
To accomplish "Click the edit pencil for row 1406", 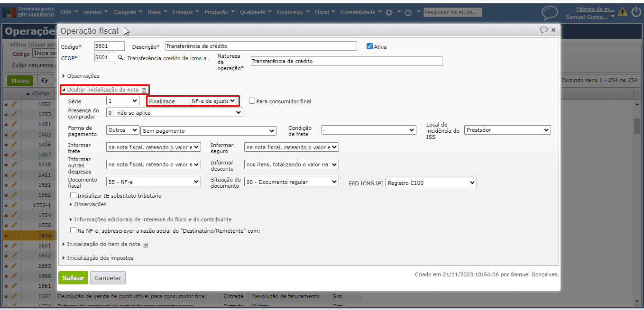I will coord(14,145).
